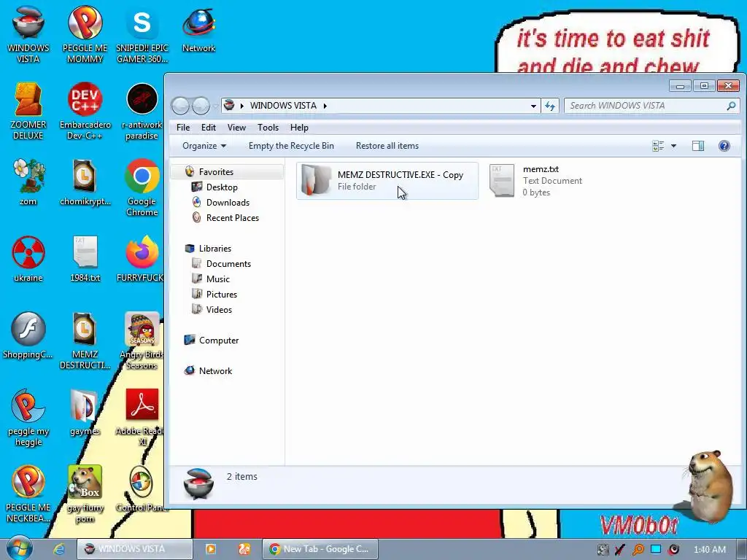Select Documents library
Screen dimensions: 747x560
click(228, 264)
